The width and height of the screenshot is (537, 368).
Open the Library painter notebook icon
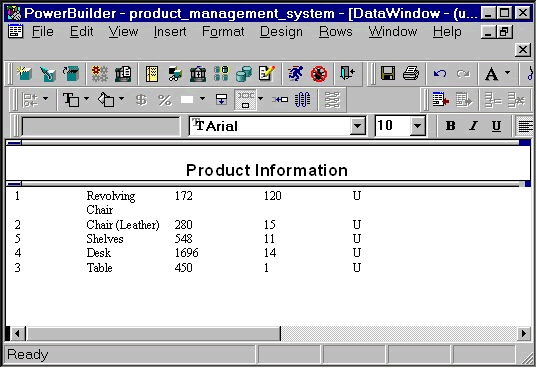tap(151, 74)
